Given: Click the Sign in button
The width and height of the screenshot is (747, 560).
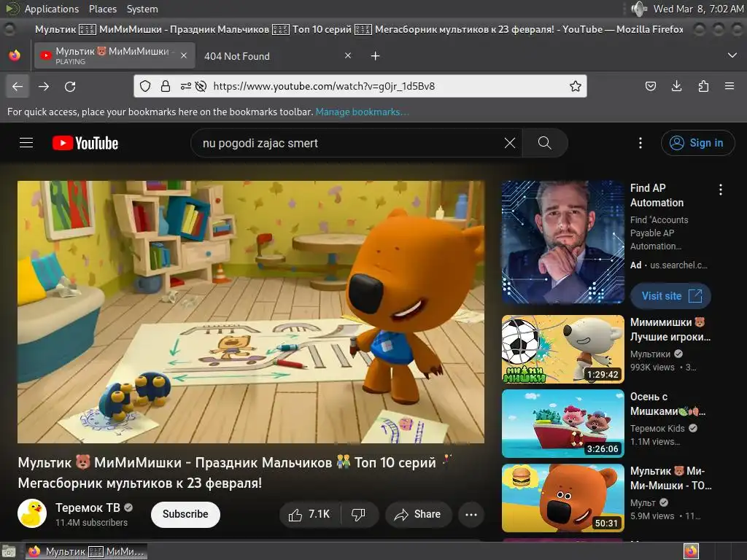Looking at the screenshot, I should (x=697, y=143).
